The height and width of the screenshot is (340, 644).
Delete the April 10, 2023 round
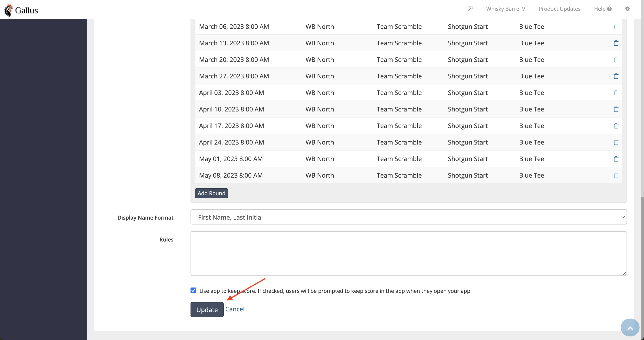coord(616,109)
